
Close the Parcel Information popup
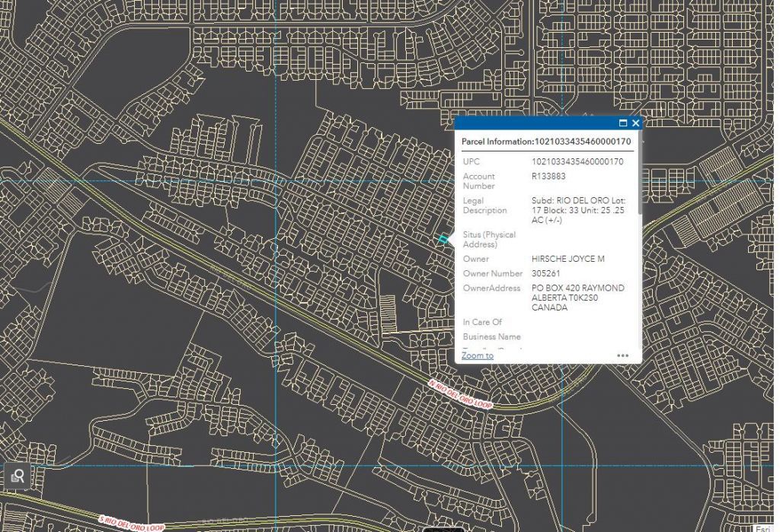pyautogui.click(x=636, y=123)
